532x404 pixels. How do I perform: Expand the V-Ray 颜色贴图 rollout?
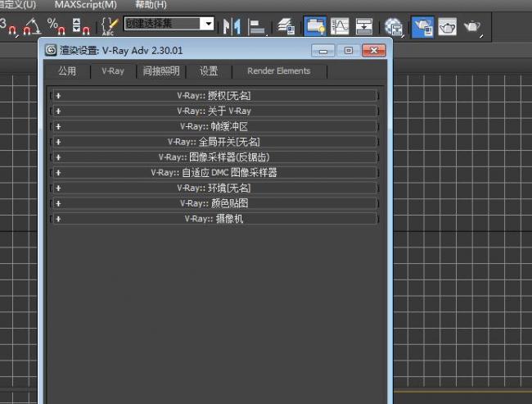214,203
